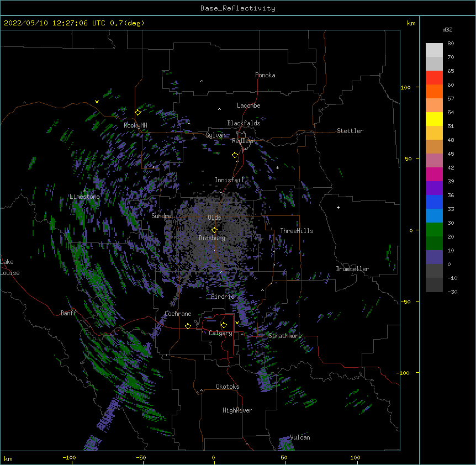Click the timestamp 2022/09/10 12:27:06 UTC
The image size is (476, 465).
click(x=55, y=23)
